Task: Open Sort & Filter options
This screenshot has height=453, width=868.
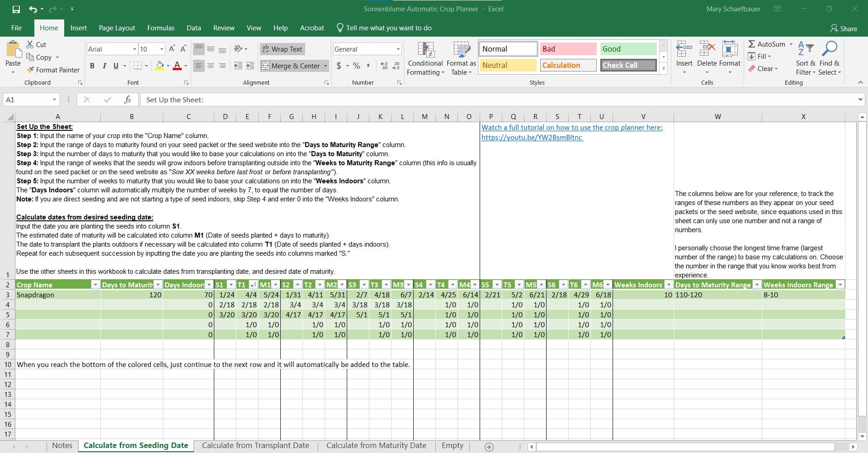Action: 805,58
